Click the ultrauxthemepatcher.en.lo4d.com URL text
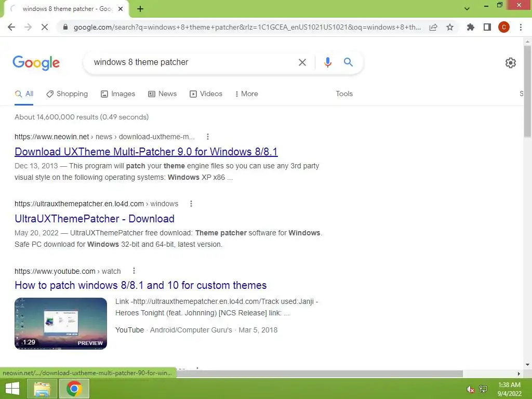The width and height of the screenshot is (532, 399). [96, 204]
